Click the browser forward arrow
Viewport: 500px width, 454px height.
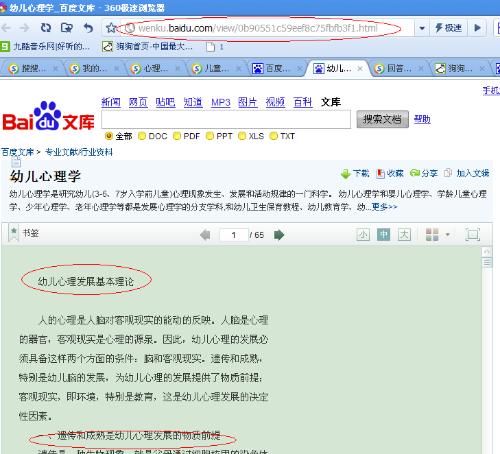(24, 28)
